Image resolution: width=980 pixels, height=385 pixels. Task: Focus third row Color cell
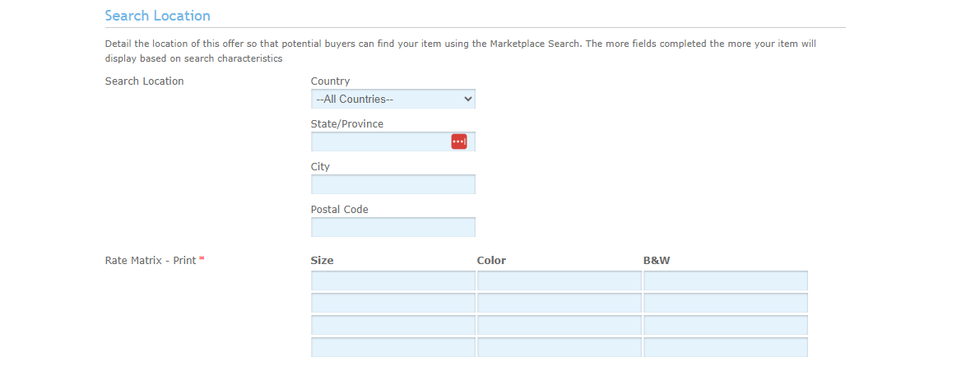pyautogui.click(x=559, y=325)
